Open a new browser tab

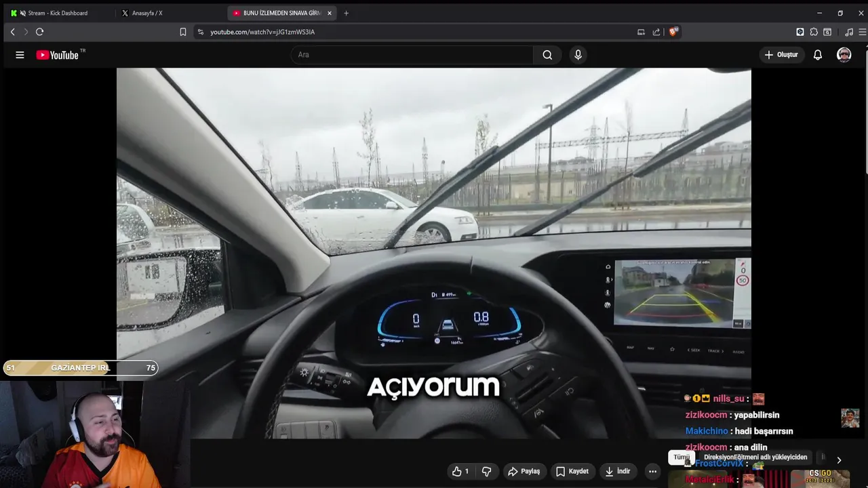click(346, 13)
